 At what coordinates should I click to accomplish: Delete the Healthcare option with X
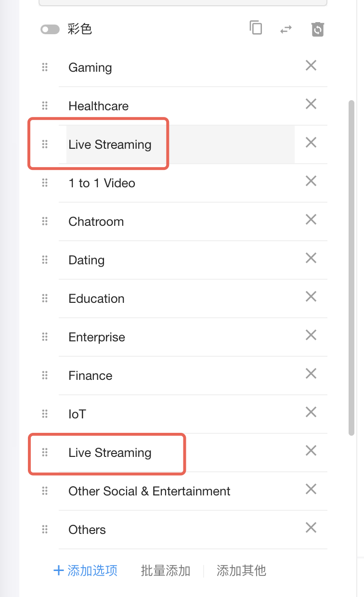point(311,104)
